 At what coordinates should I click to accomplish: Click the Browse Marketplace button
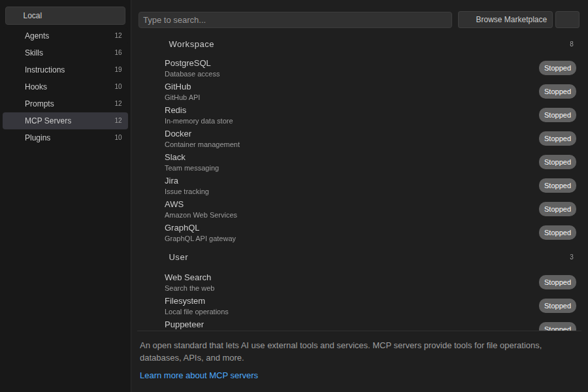click(505, 20)
